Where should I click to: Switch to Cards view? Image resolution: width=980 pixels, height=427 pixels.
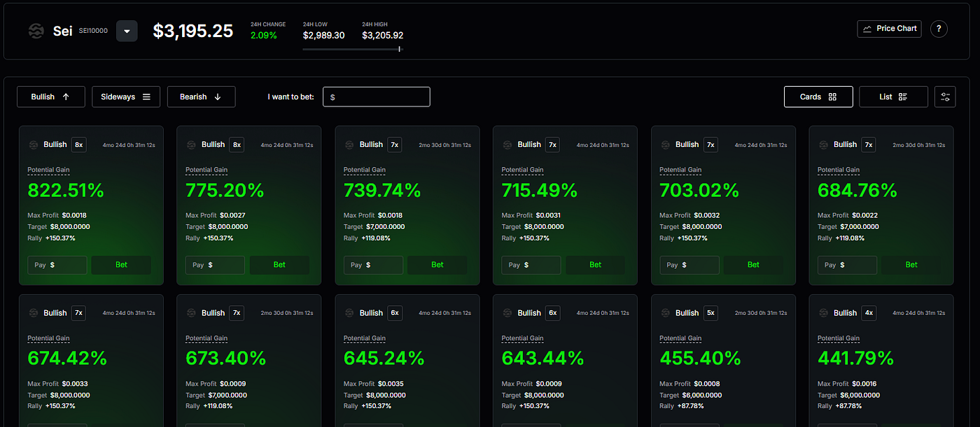click(x=818, y=97)
